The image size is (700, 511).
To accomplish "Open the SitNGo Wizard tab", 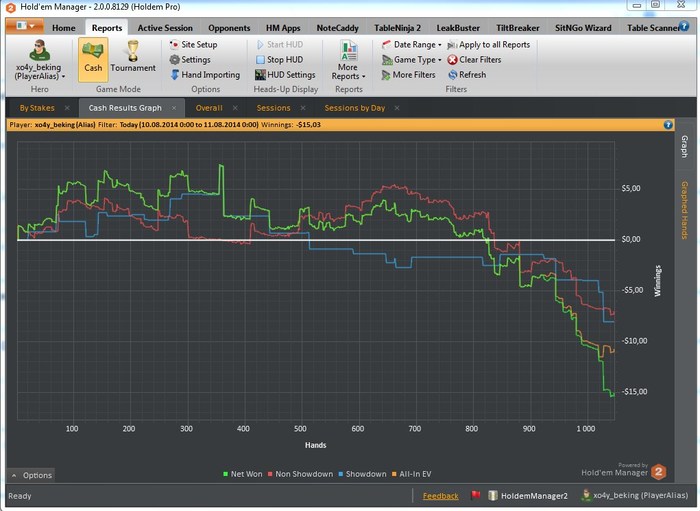I will [583, 28].
